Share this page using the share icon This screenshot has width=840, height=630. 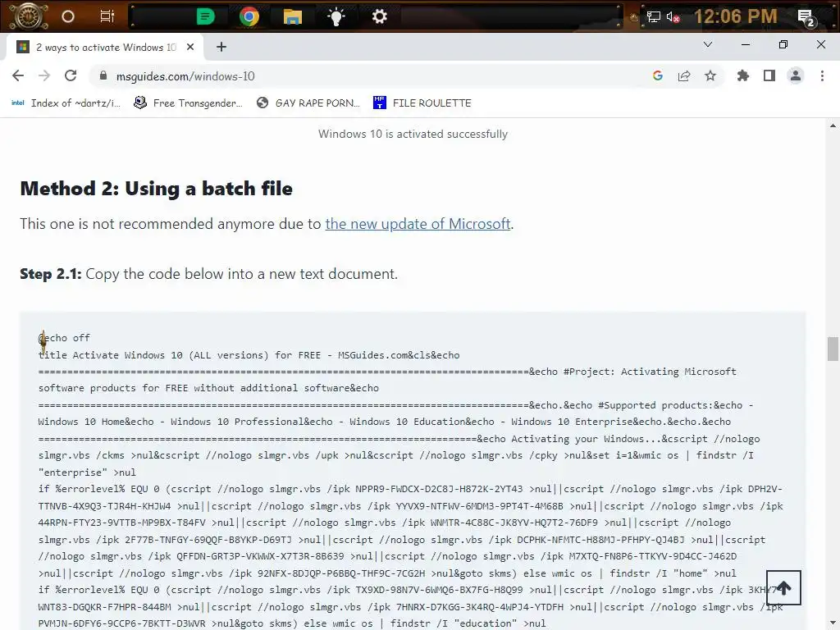point(684,75)
